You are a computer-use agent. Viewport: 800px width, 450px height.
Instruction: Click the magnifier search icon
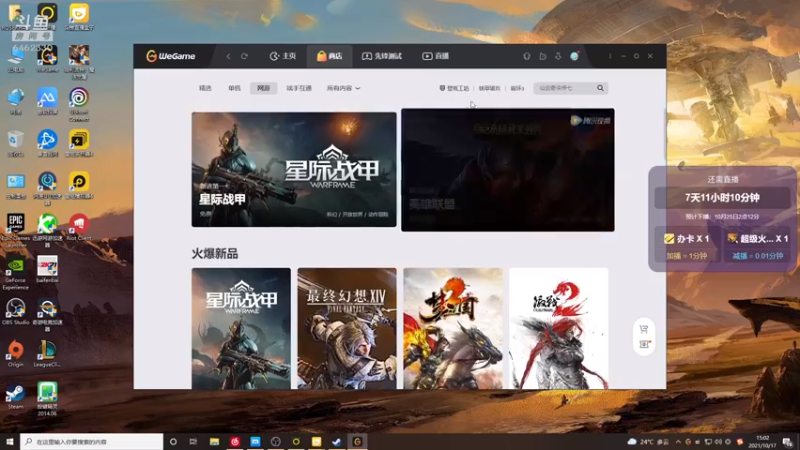point(601,88)
